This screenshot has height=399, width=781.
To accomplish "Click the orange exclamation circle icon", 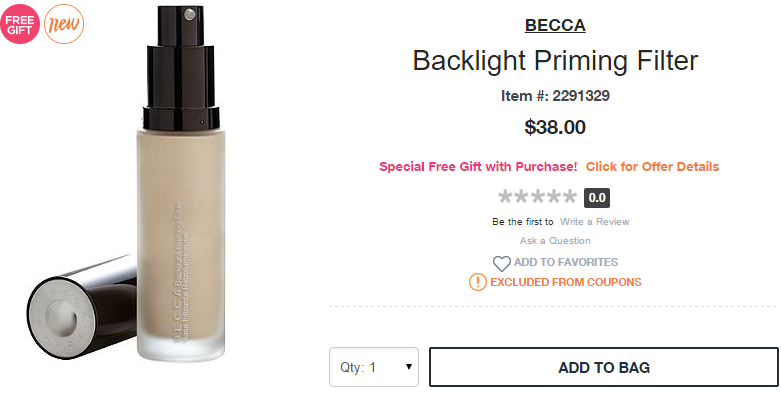I will click(478, 282).
